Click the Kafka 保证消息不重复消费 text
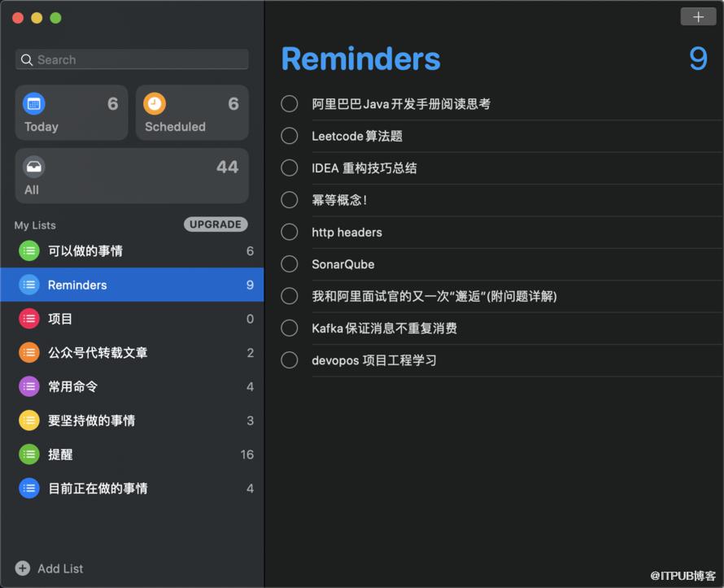 (x=384, y=328)
